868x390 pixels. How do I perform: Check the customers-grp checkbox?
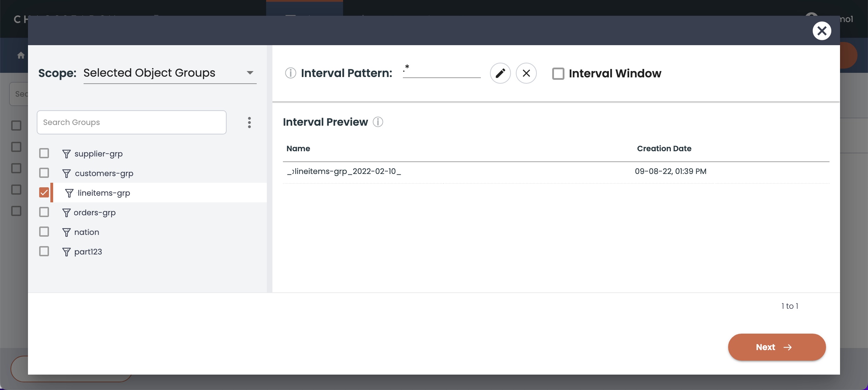[x=44, y=173]
